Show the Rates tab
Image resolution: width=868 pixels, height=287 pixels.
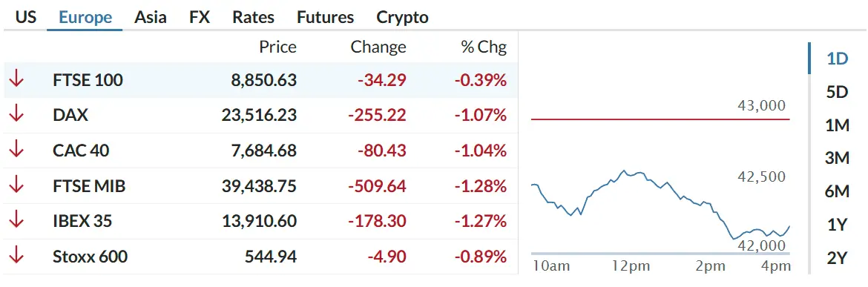point(253,17)
